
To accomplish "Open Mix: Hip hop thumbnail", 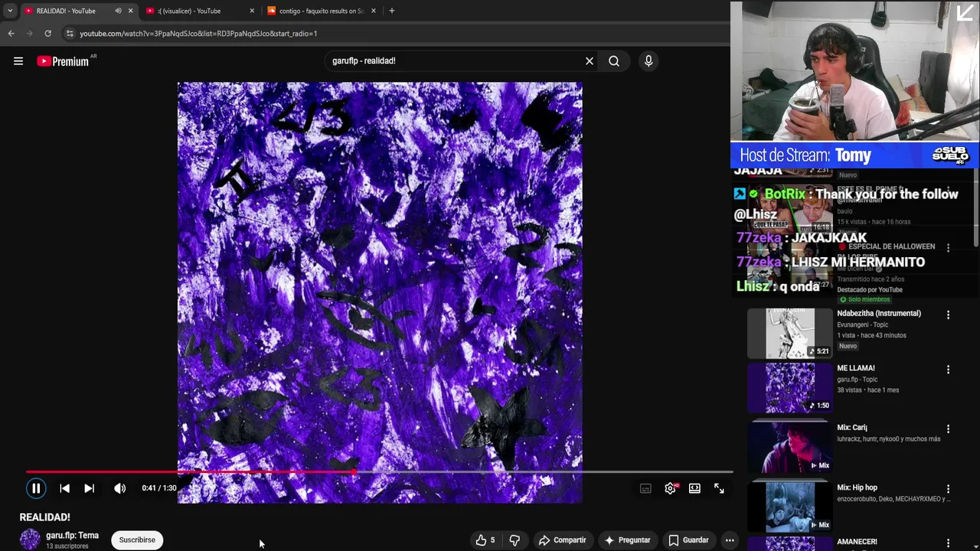I will point(790,507).
